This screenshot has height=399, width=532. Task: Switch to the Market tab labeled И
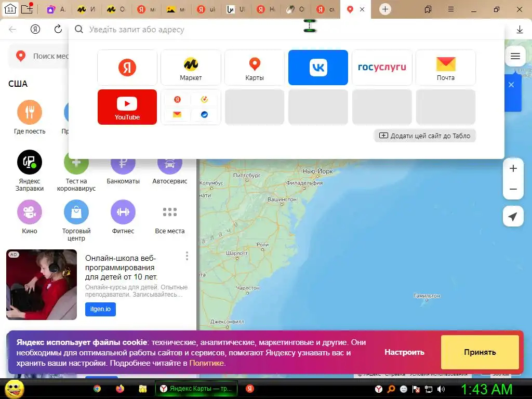(x=87, y=9)
